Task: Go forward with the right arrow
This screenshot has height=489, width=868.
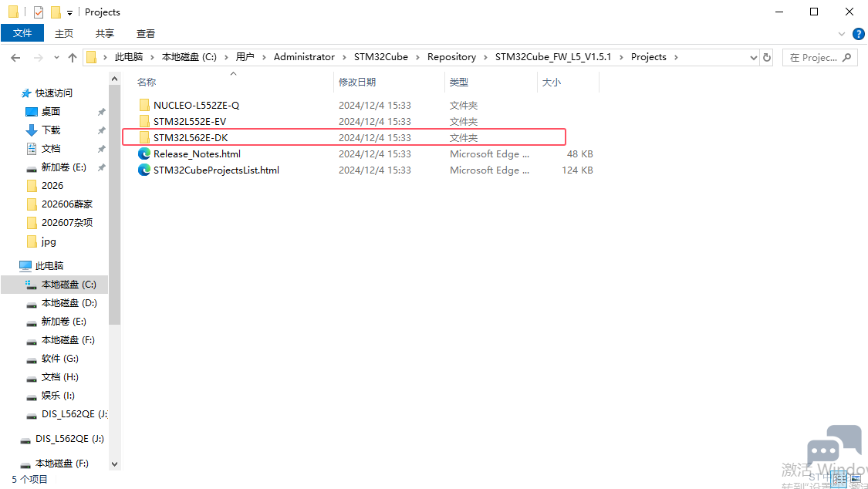Action: (39, 58)
